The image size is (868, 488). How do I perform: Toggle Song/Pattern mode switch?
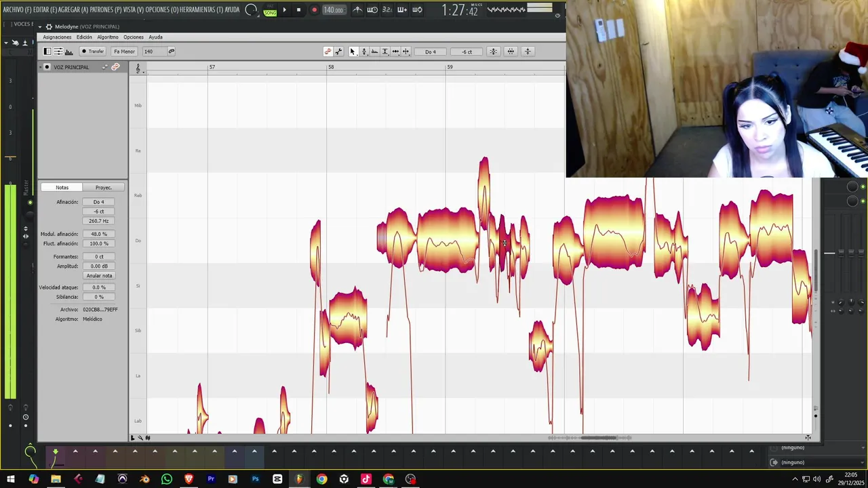pyautogui.click(x=270, y=10)
